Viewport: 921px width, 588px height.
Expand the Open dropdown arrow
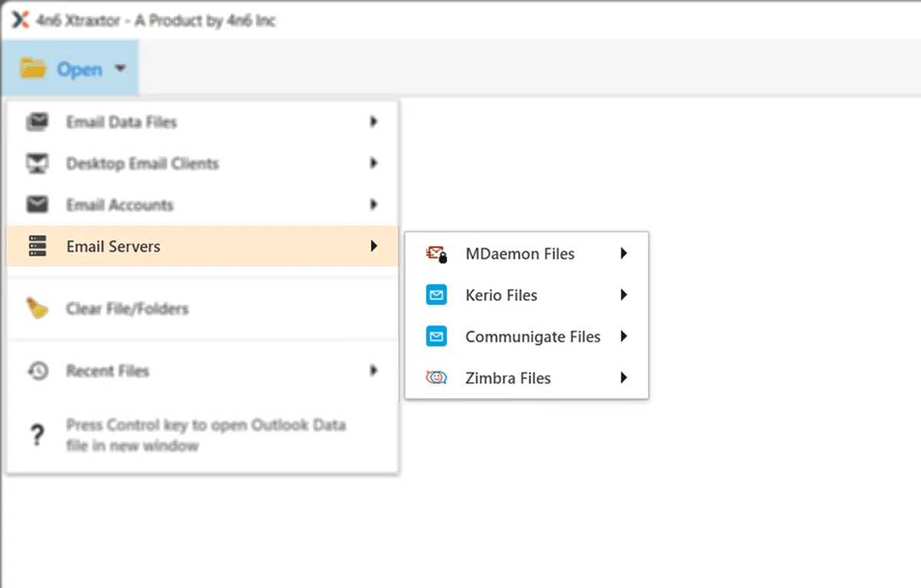pyautogui.click(x=120, y=69)
